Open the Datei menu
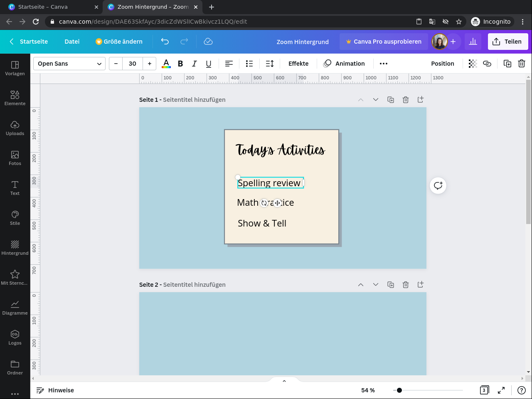 (x=72, y=42)
